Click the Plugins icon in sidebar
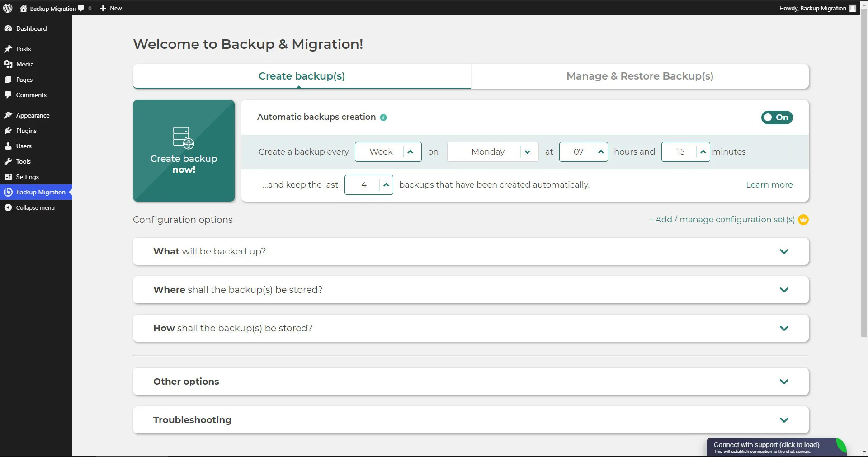This screenshot has height=457, width=868. coord(8,131)
